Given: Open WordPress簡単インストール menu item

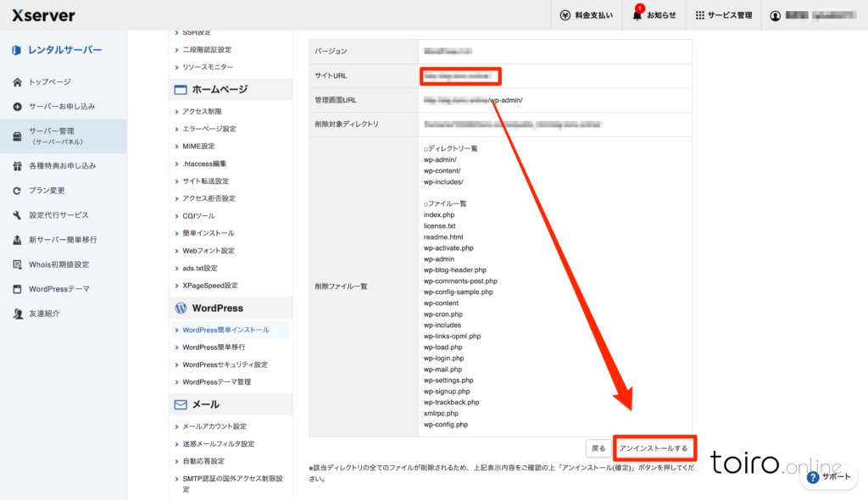Looking at the screenshot, I should pyautogui.click(x=225, y=330).
